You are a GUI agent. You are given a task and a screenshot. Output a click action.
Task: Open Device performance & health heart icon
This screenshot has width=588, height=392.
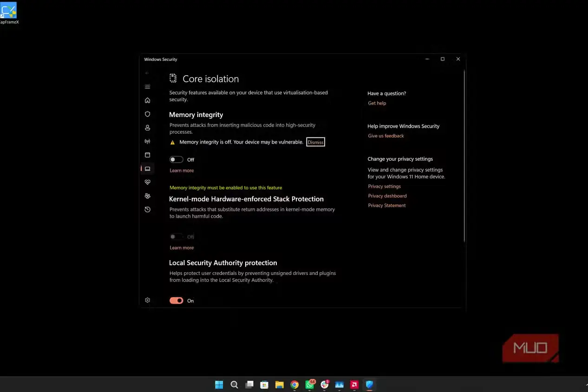[x=147, y=182]
